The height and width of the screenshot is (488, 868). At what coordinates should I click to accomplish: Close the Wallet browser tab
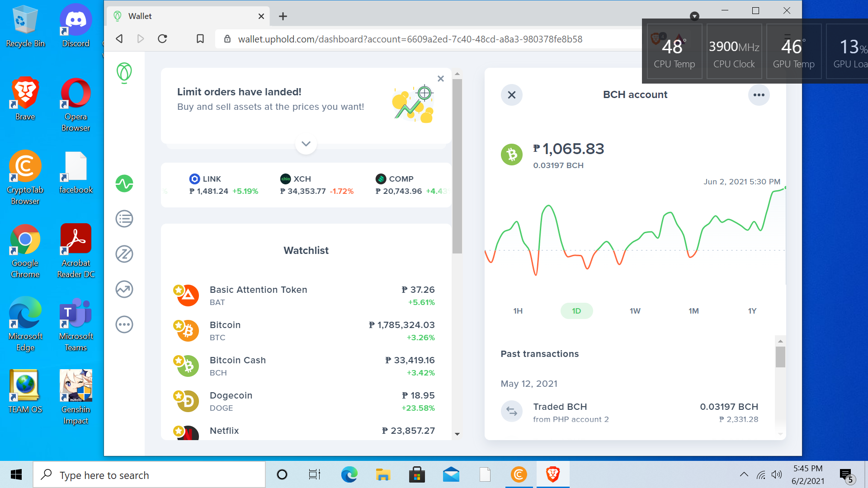261,16
